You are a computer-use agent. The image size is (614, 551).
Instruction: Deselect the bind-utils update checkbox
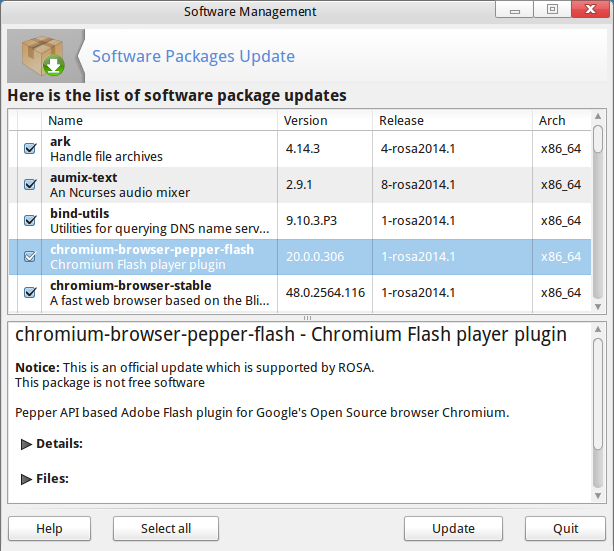(29, 221)
